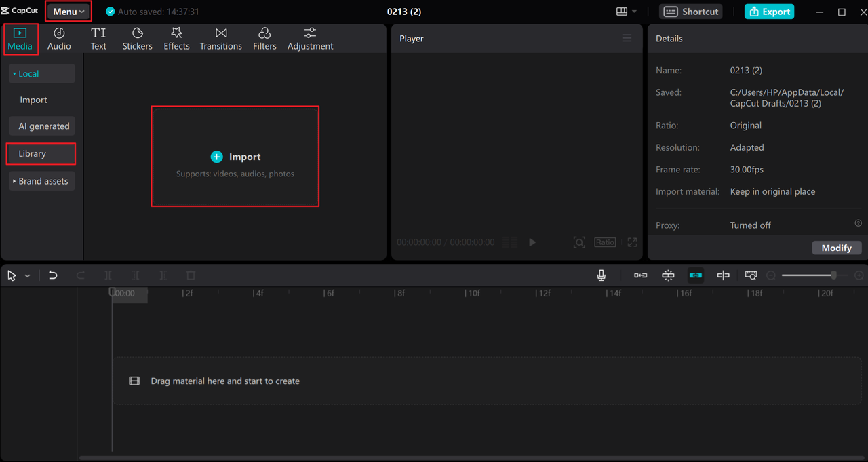Click the Player grid quality icon
Screen dimensions: 868x462
tap(511, 242)
